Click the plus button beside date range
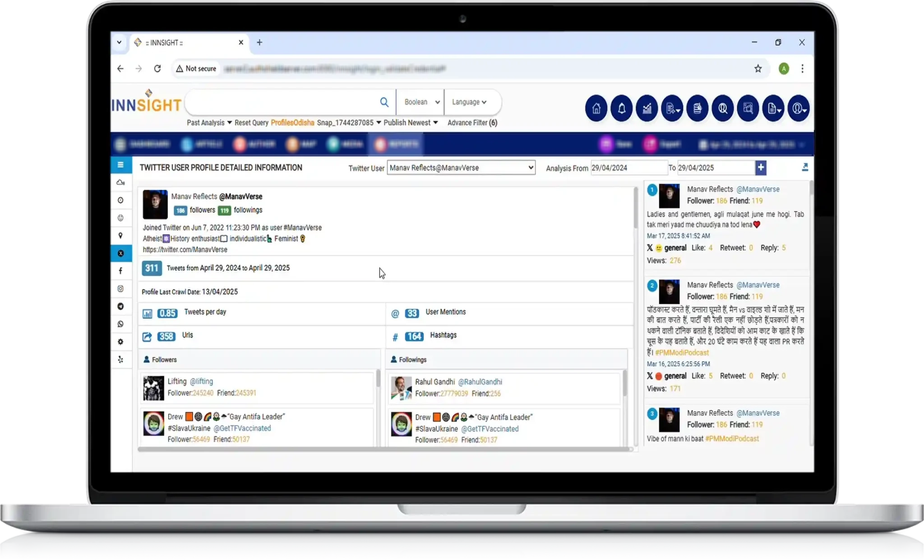This screenshot has width=924, height=560. (761, 168)
